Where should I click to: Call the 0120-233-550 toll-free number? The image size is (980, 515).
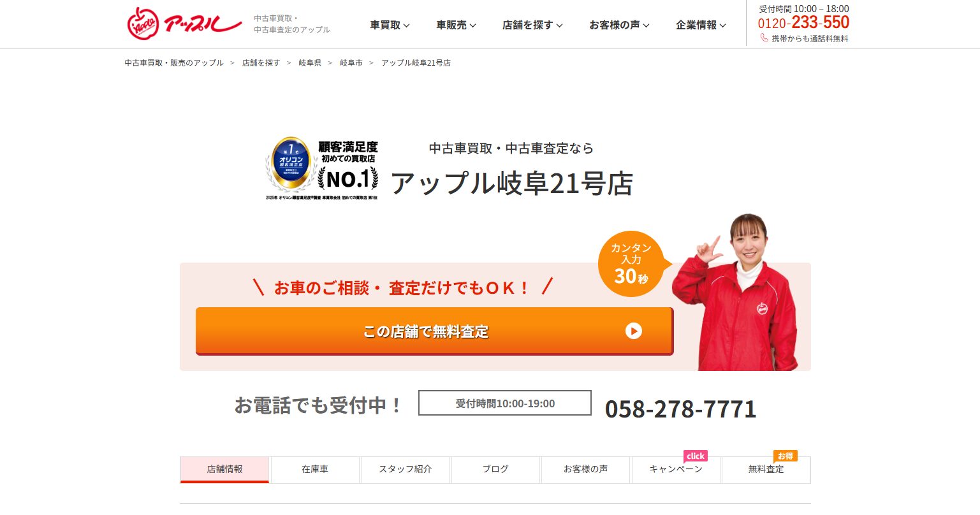803,23
